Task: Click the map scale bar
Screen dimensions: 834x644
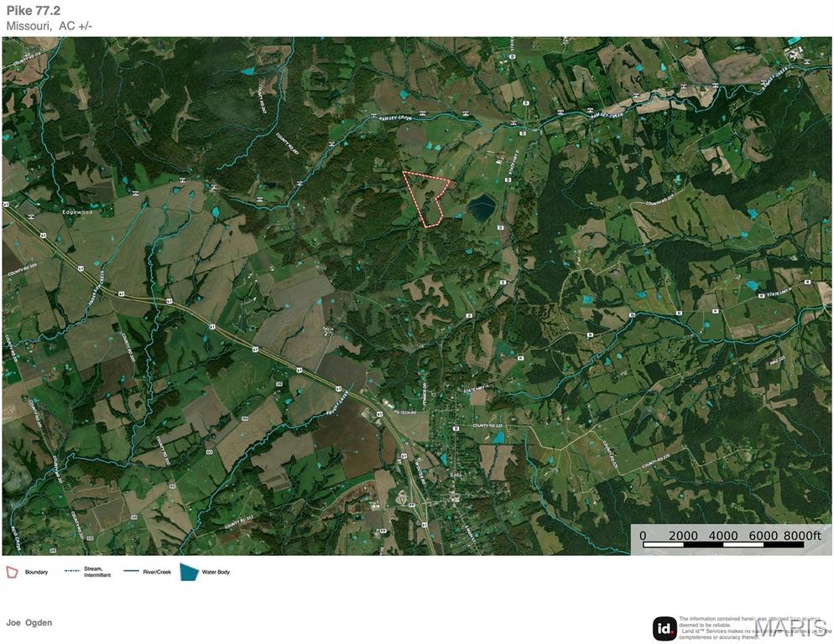Action: tap(722, 545)
